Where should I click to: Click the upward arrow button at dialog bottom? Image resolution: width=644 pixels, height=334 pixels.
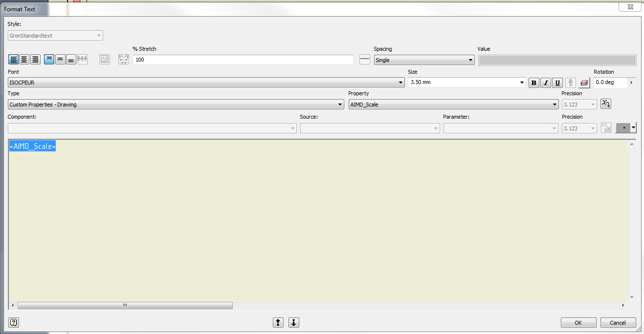(x=278, y=322)
